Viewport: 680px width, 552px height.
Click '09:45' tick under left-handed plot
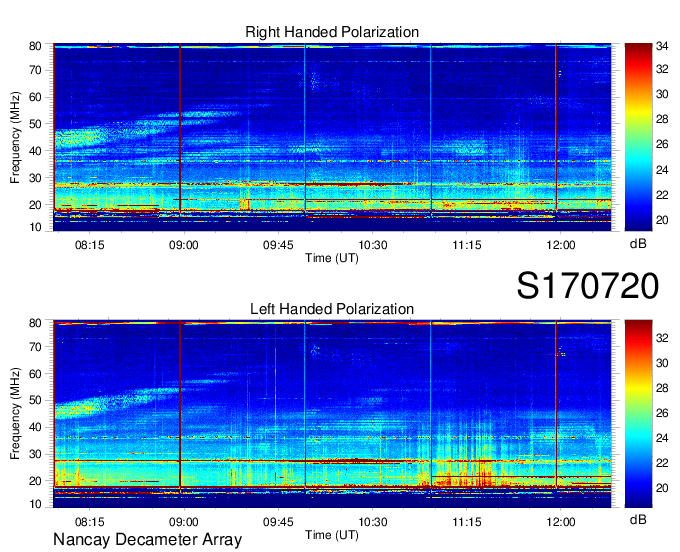click(278, 522)
